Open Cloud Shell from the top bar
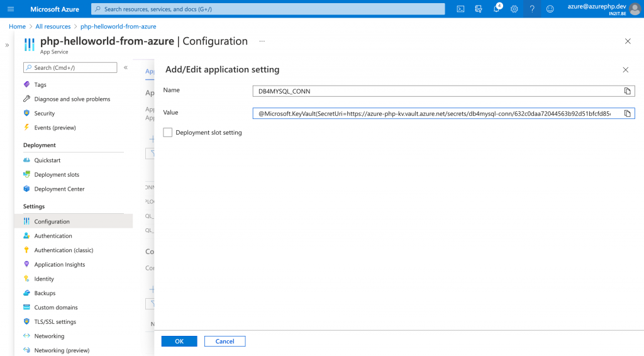 [460, 9]
